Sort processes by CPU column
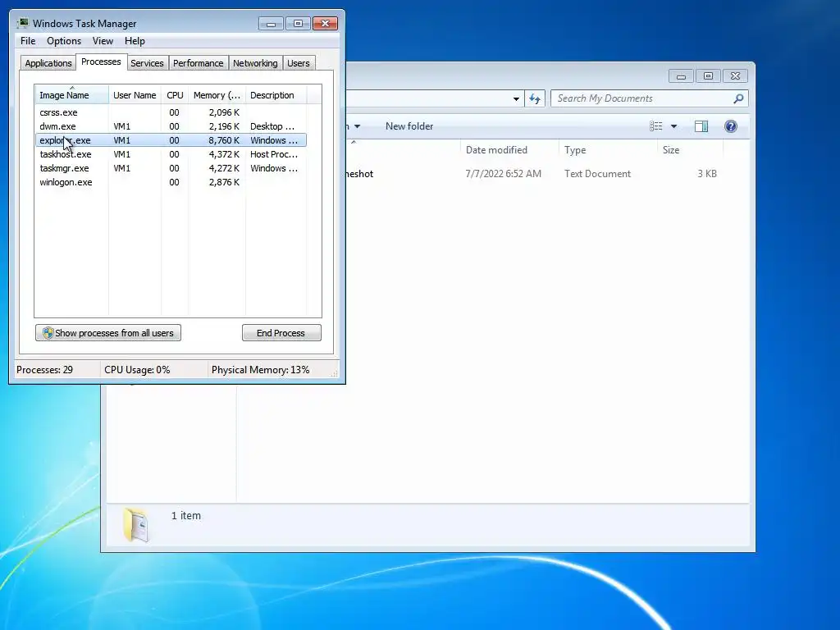Screen dimensions: 840x630 [x=175, y=95]
